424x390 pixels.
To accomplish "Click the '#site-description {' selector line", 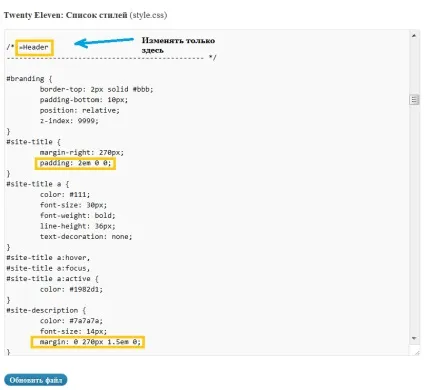I will (46, 310).
